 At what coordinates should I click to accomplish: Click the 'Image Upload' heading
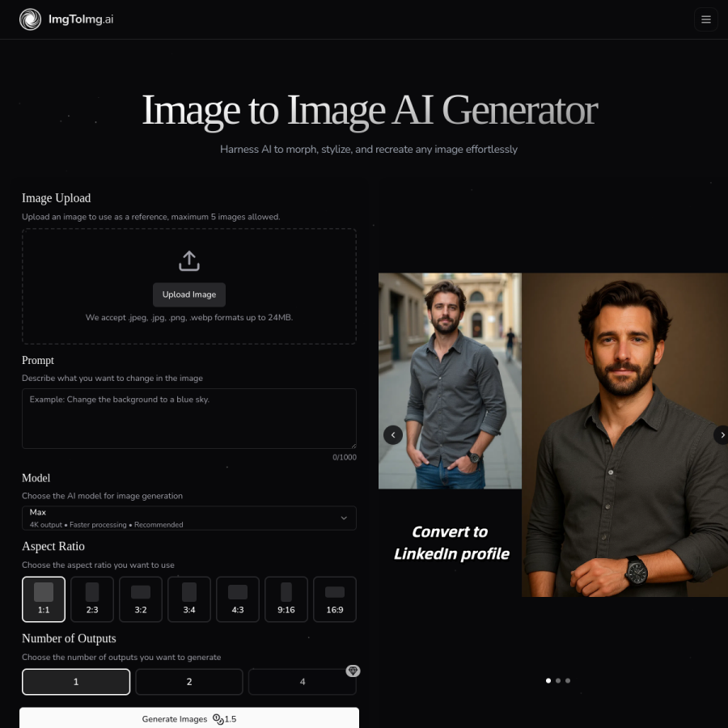pos(56,198)
